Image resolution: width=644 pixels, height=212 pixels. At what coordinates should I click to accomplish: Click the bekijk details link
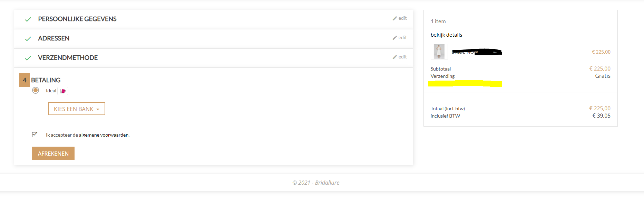point(446,35)
